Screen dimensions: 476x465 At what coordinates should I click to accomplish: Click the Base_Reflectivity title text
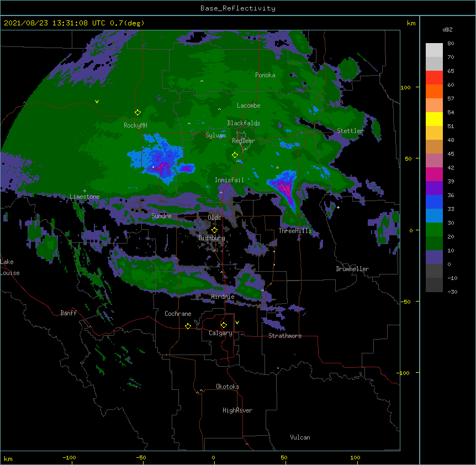238,8
